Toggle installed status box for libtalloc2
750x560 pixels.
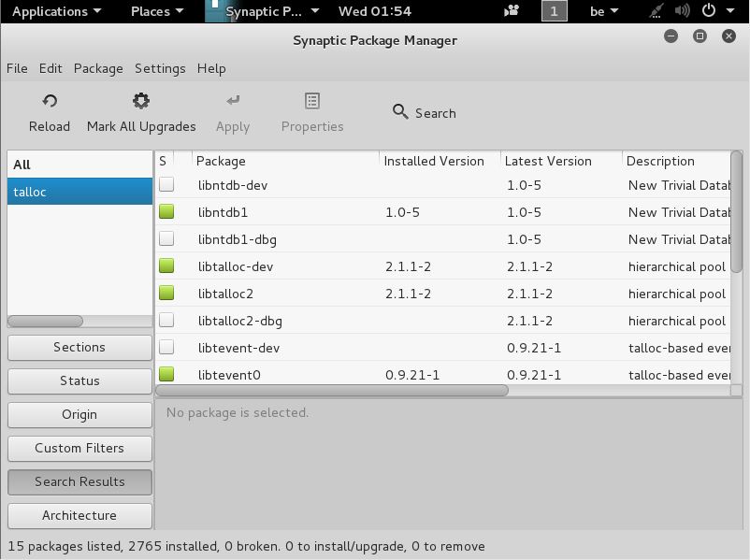[x=166, y=293]
